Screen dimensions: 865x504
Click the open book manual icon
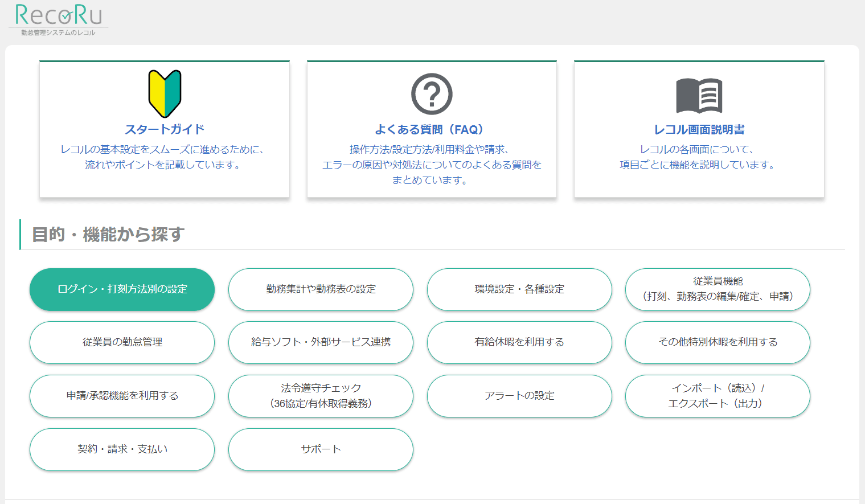(x=699, y=96)
